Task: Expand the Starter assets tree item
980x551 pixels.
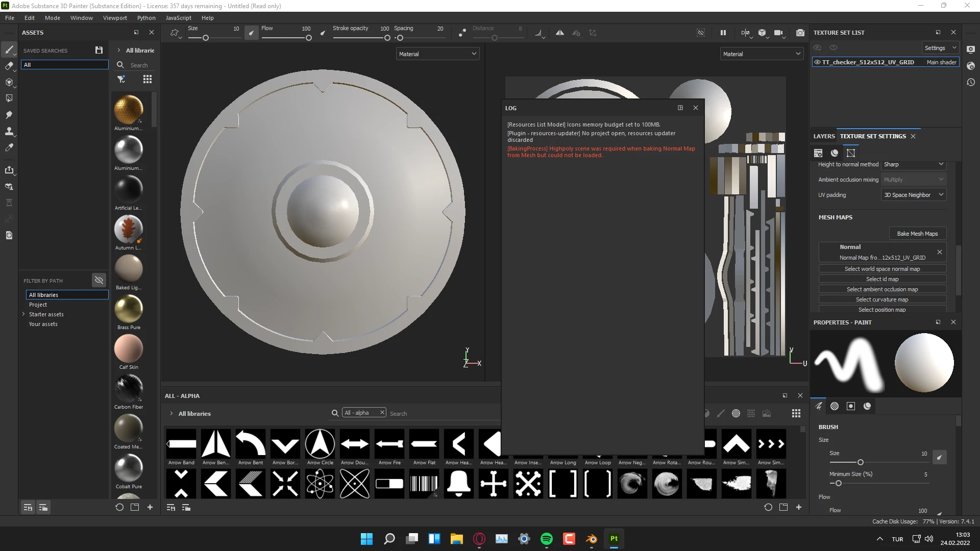Action: (23, 314)
